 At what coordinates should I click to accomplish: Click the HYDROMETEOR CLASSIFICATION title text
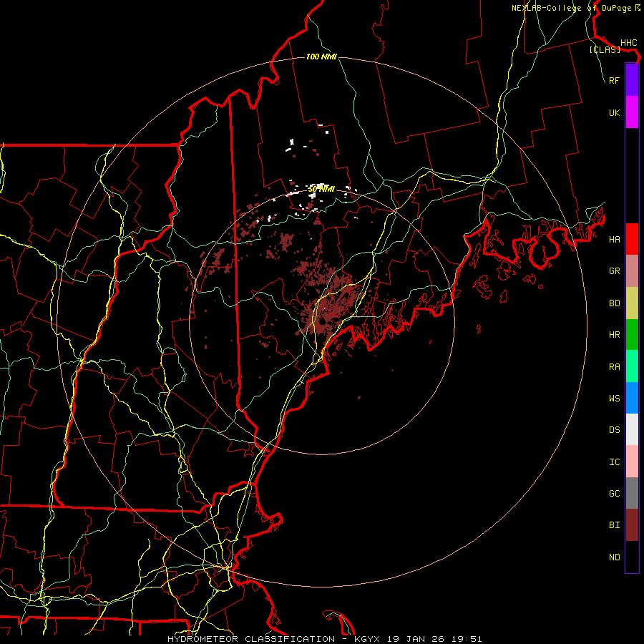[251, 639]
